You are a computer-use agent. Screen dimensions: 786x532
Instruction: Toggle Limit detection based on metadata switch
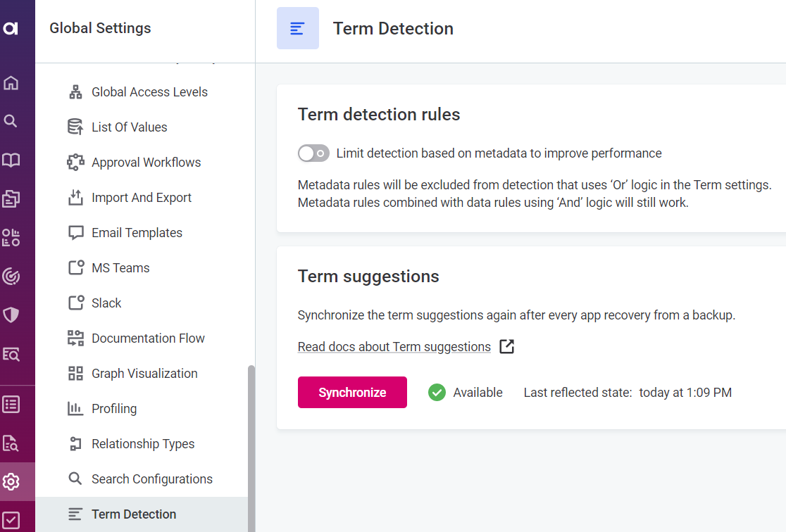pyautogui.click(x=313, y=153)
